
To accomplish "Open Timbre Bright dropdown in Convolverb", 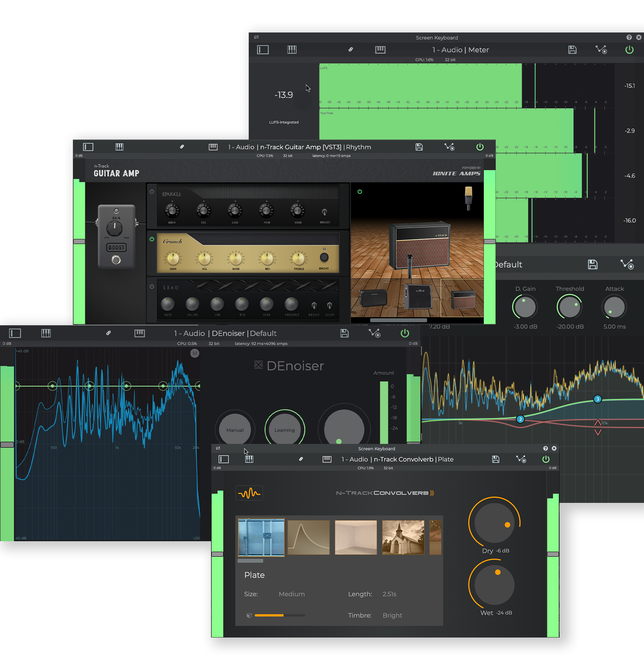I will pyautogui.click(x=392, y=615).
